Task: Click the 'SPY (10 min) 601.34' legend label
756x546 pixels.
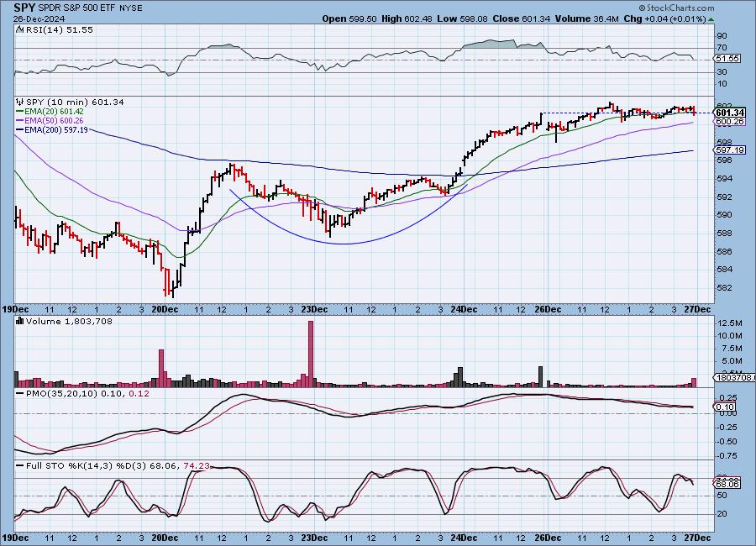Action: coord(75,102)
